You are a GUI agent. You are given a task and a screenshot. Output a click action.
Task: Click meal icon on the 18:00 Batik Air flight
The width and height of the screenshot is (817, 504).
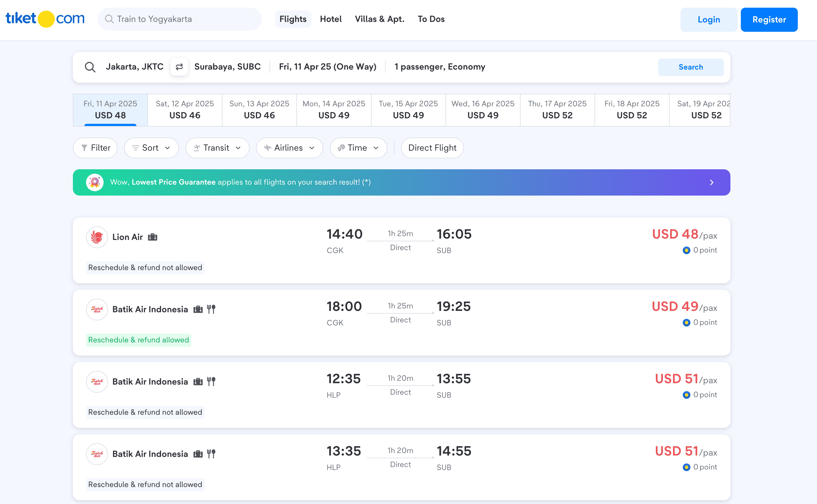(x=211, y=309)
